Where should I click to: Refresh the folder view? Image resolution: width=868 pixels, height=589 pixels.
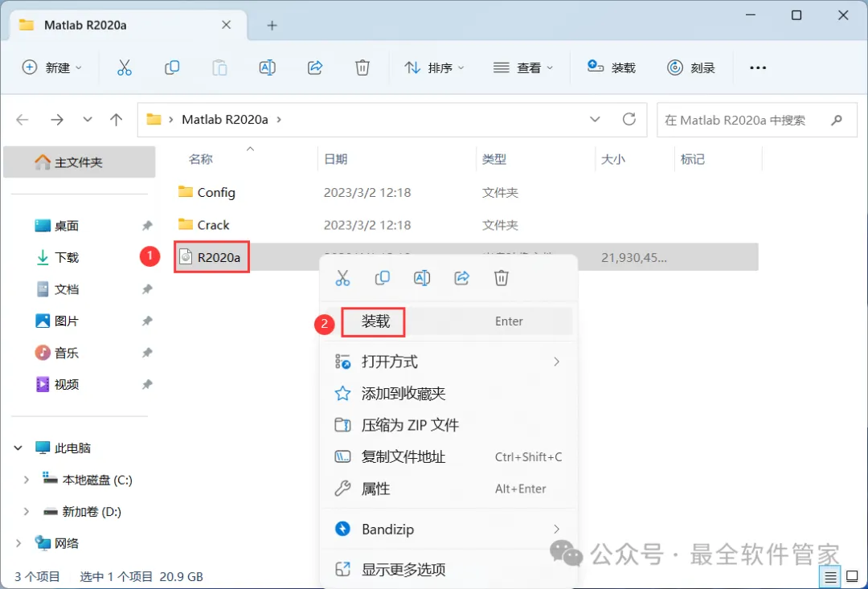tap(628, 119)
